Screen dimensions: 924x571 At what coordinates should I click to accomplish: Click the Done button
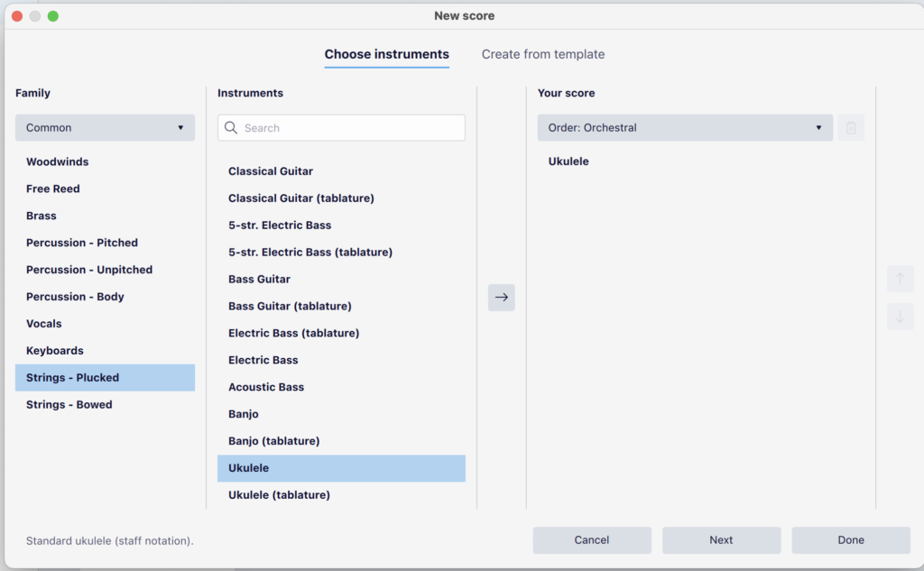(850, 539)
